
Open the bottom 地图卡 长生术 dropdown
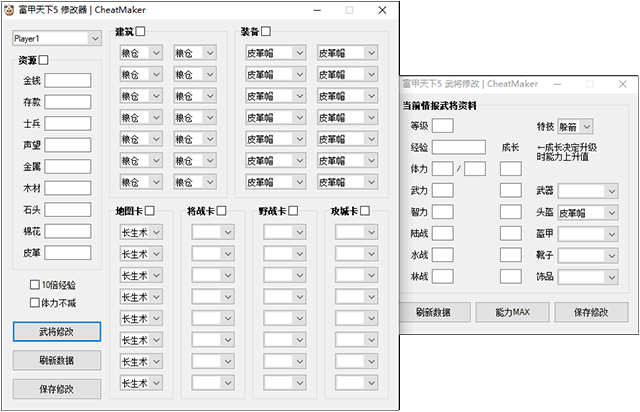click(141, 383)
